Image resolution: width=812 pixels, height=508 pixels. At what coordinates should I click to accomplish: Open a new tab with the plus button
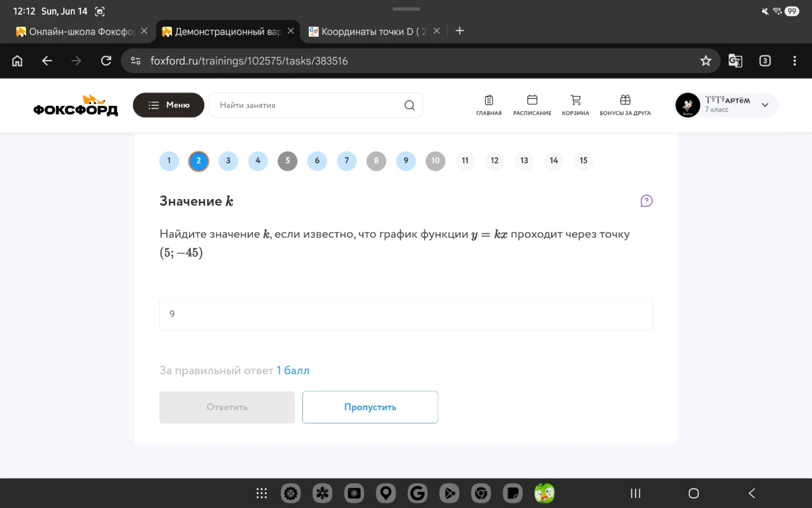tap(459, 31)
